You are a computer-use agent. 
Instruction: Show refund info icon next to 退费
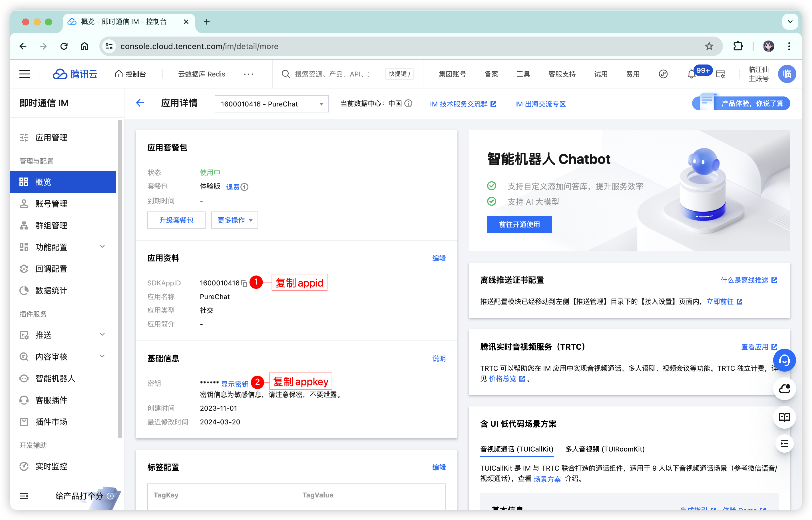[245, 187]
